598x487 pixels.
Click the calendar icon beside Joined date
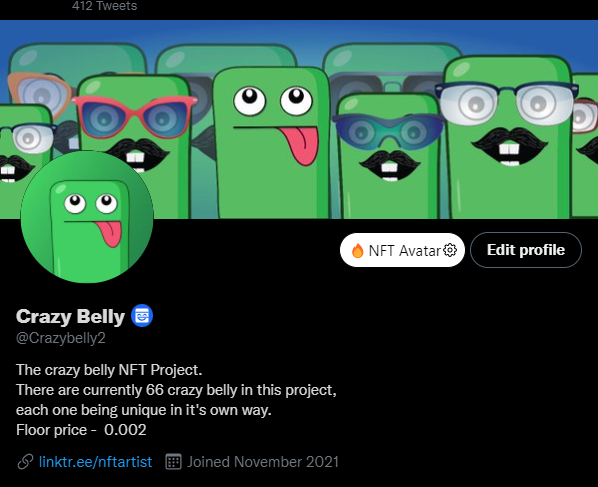pyautogui.click(x=173, y=462)
